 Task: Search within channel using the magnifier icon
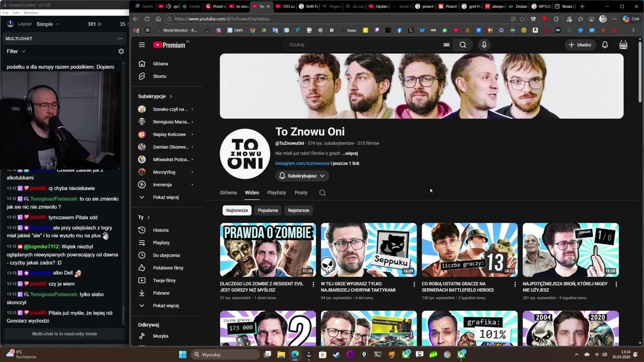[323, 193]
